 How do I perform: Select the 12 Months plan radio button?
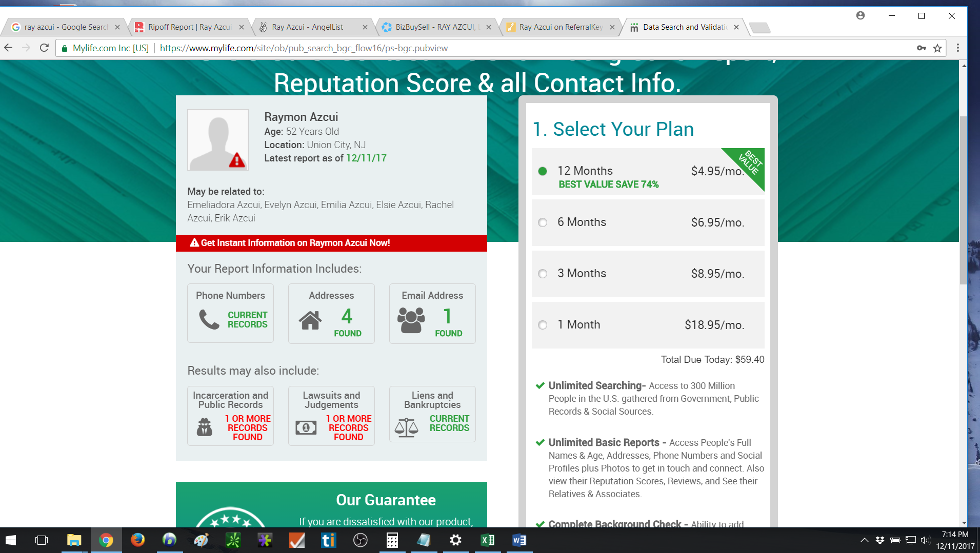coord(543,171)
